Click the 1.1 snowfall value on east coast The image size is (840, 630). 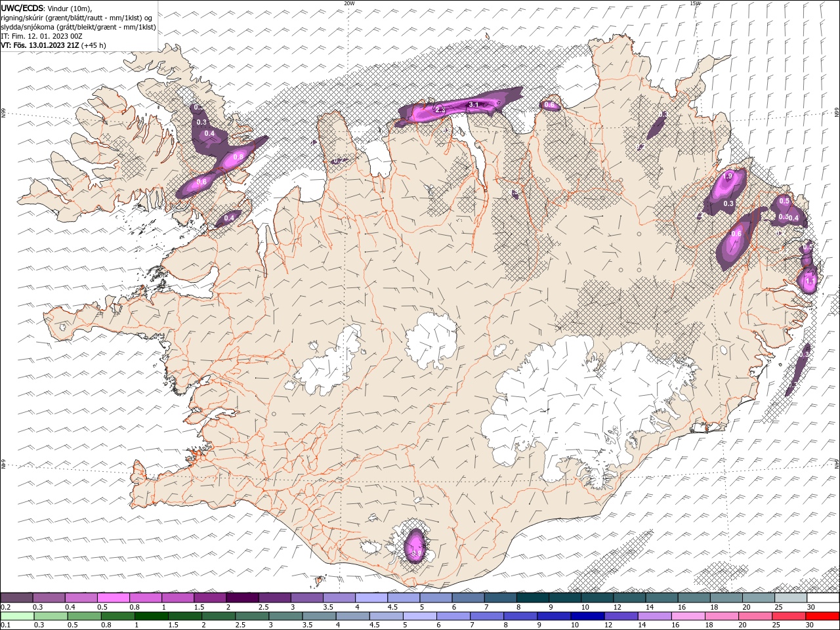point(810,282)
